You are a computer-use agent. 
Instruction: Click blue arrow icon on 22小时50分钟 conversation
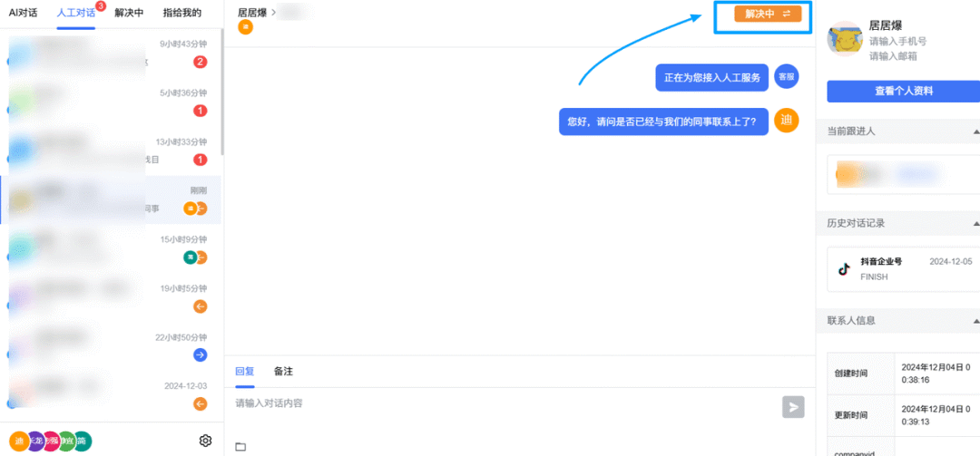point(200,354)
